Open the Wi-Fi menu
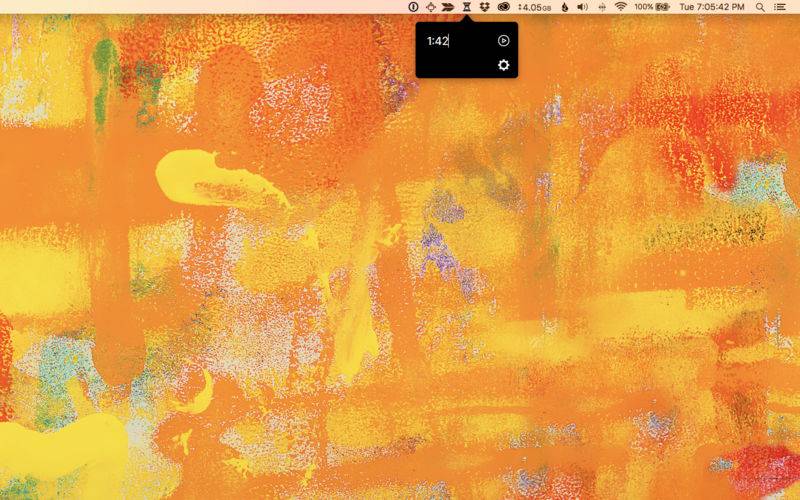This screenshot has height=500, width=800. coord(620,7)
